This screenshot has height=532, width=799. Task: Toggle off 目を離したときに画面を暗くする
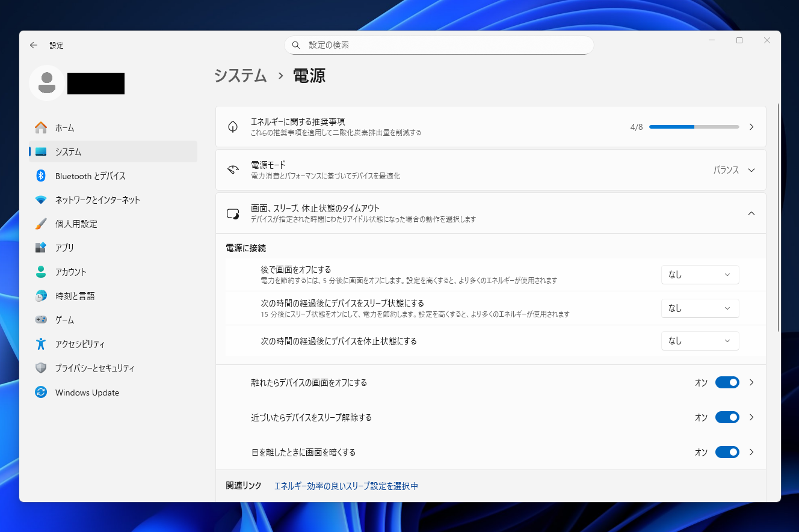click(x=727, y=451)
